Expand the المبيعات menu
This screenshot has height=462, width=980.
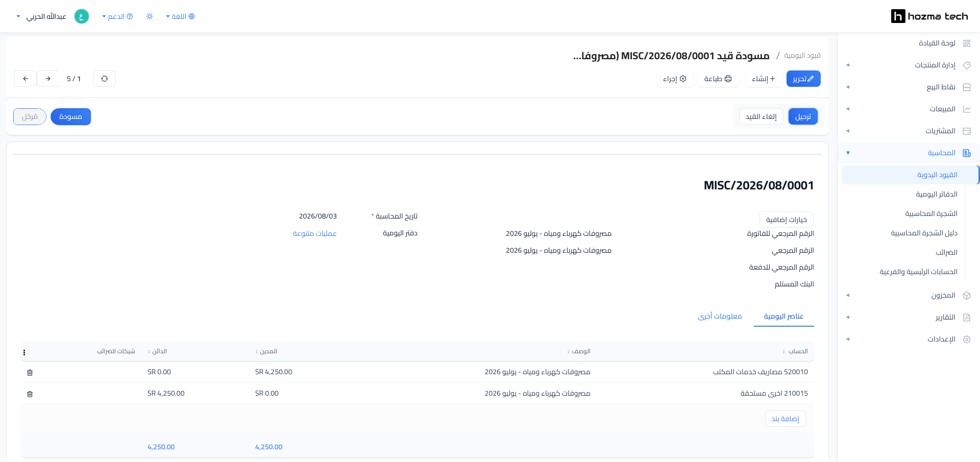(x=909, y=109)
